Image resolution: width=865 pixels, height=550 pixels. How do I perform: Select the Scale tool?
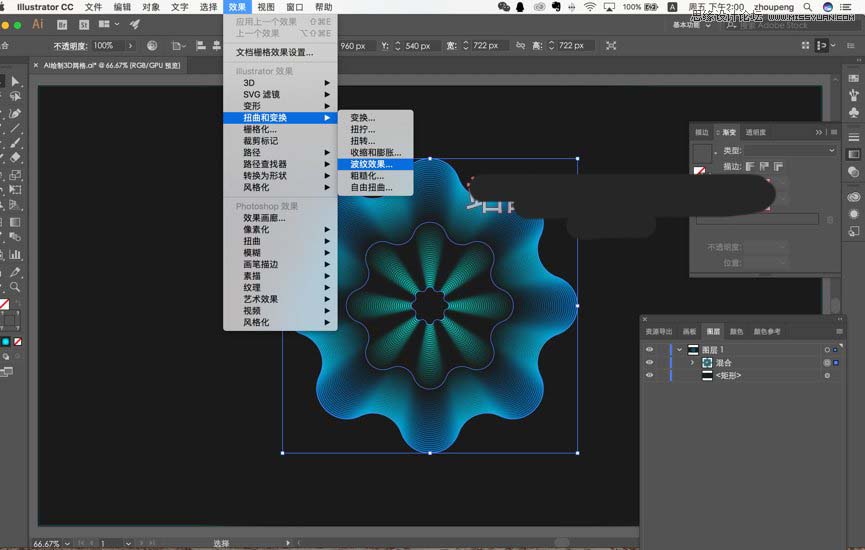15,175
